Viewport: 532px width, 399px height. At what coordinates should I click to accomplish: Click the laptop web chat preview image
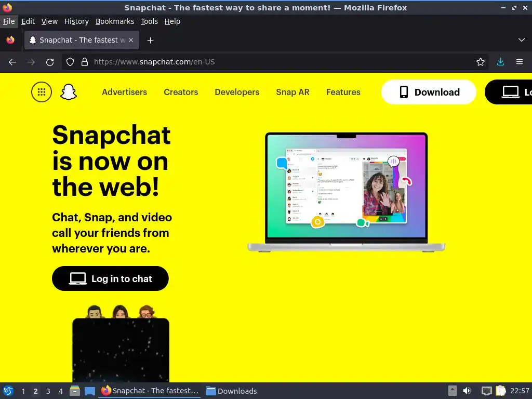click(x=346, y=192)
